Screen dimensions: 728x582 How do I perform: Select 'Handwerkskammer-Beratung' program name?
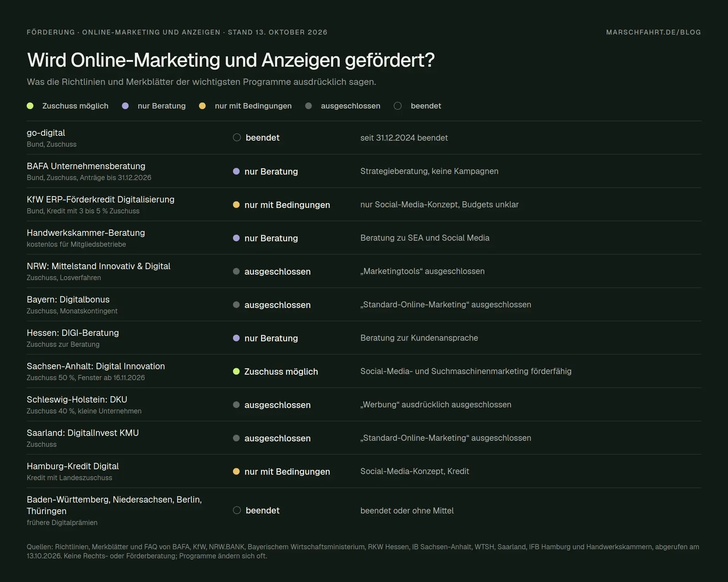[x=86, y=233]
